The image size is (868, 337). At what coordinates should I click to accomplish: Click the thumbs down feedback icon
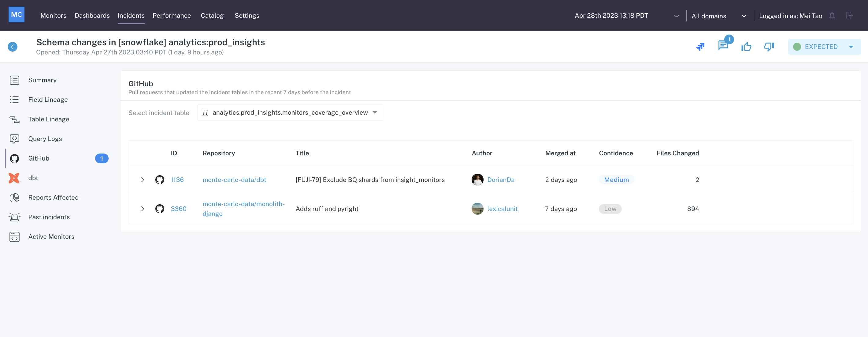click(x=769, y=46)
